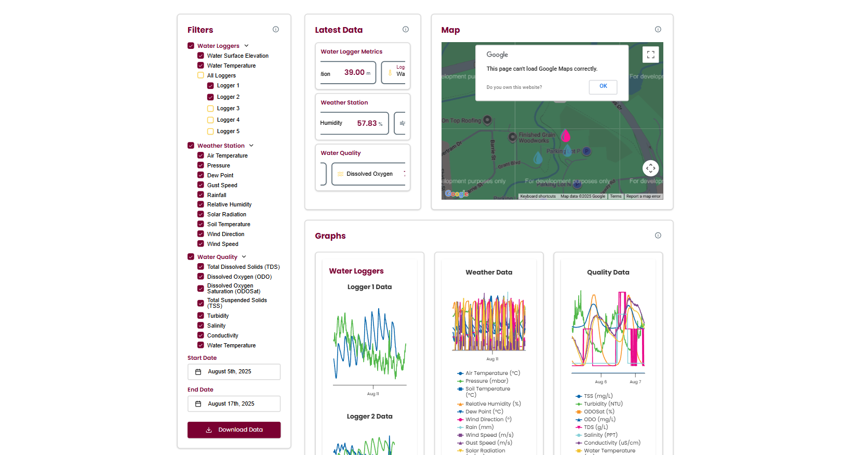Toggle Wind Direction (°) legend series
The width and height of the screenshot is (868, 455).
click(x=484, y=420)
